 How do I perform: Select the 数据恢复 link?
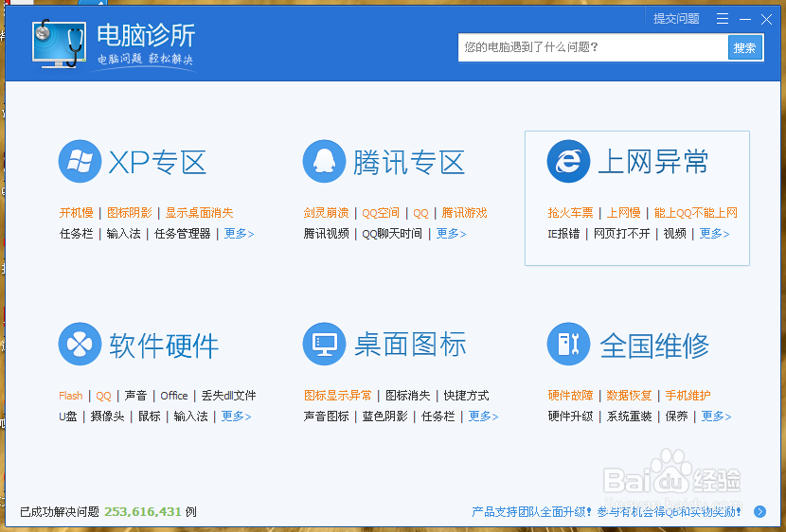(629, 396)
